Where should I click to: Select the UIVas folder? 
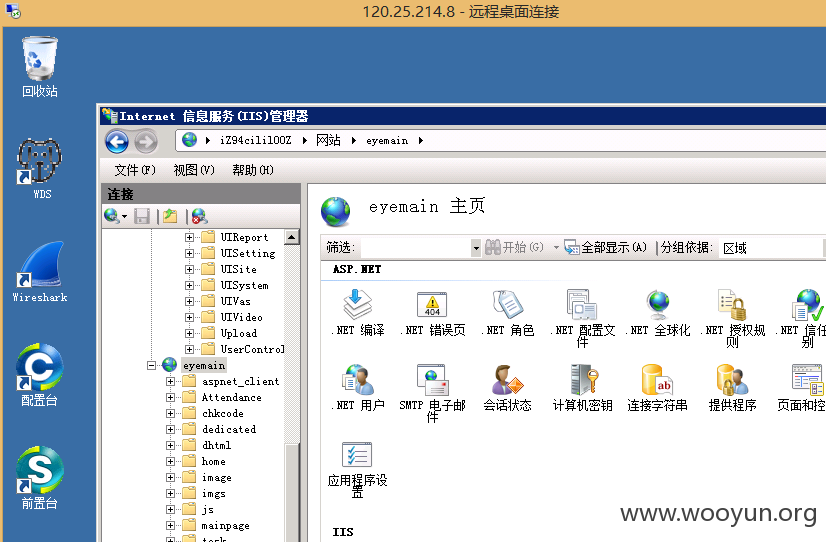tap(235, 301)
